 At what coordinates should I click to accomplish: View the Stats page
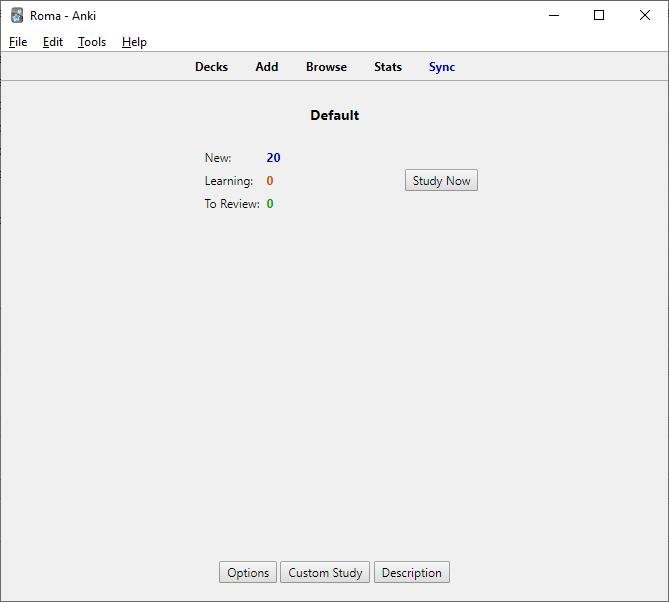pyautogui.click(x=388, y=67)
